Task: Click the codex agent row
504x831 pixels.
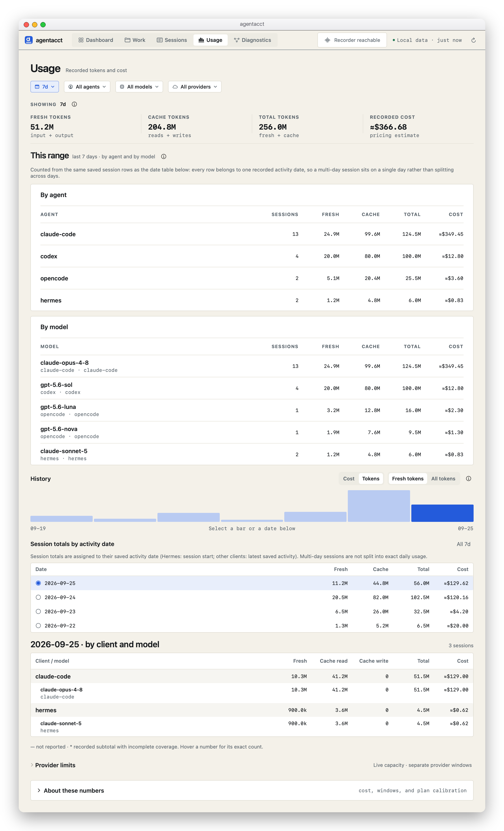Action: click(252, 256)
